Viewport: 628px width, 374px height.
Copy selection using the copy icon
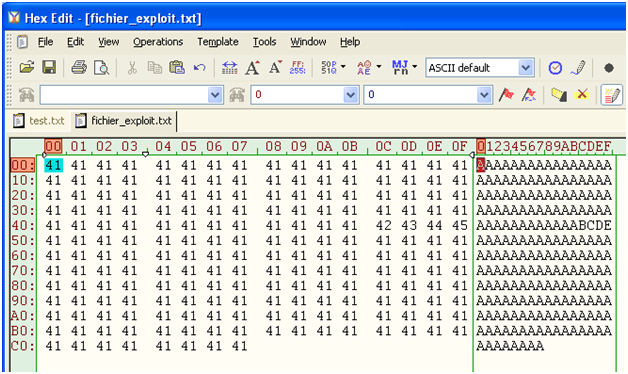tap(154, 68)
